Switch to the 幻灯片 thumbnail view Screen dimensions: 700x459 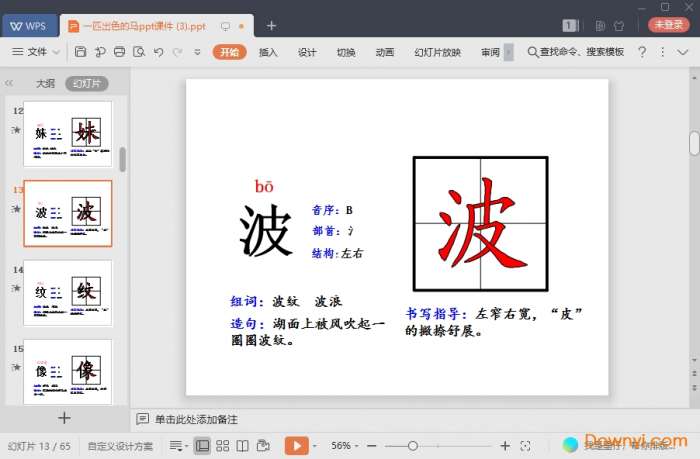click(87, 83)
